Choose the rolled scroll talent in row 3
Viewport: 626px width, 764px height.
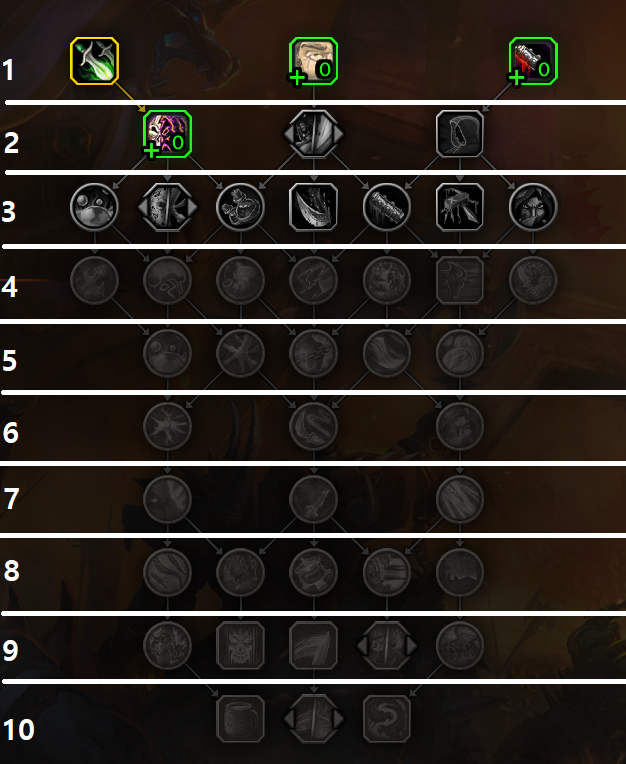tap(387, 207)
